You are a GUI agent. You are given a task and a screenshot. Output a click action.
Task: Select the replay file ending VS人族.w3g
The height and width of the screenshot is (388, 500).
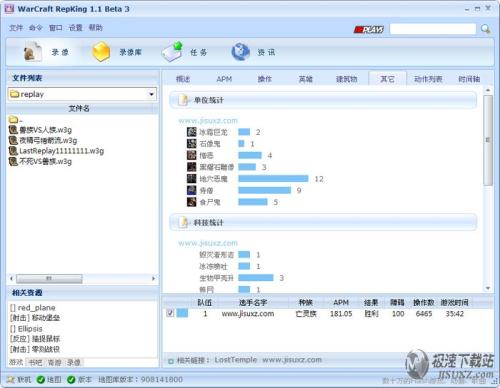[45, 130]
